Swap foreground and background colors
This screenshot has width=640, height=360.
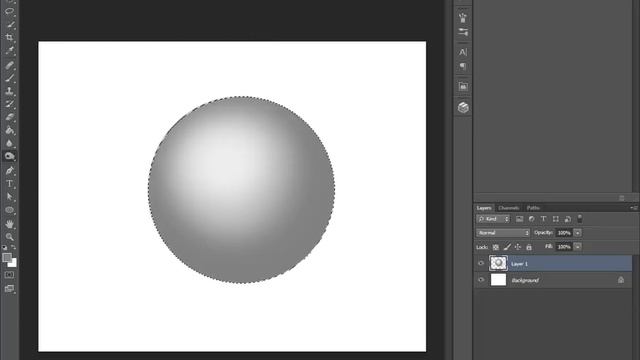tap(13, 247)
